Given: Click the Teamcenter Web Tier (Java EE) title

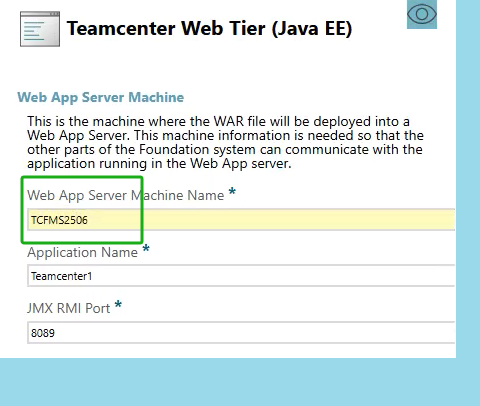Looking at the screenshot, I should [x=209, y=28].
